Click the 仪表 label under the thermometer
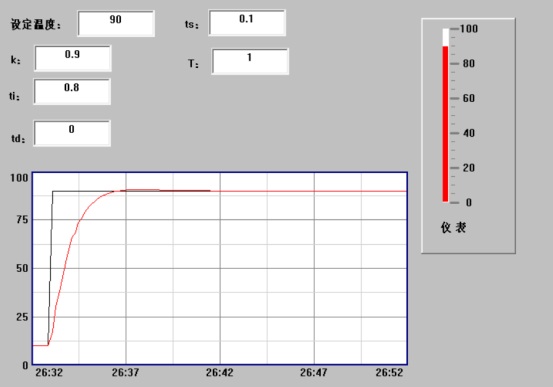This screenshot has height=387, width=553. (454, 228)
